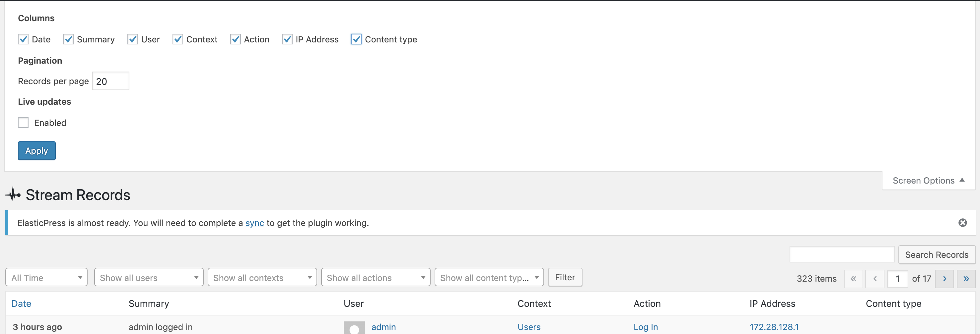Dismiss the ElasticPress notice
Screen dimensions: 980x334
[962, 223]
